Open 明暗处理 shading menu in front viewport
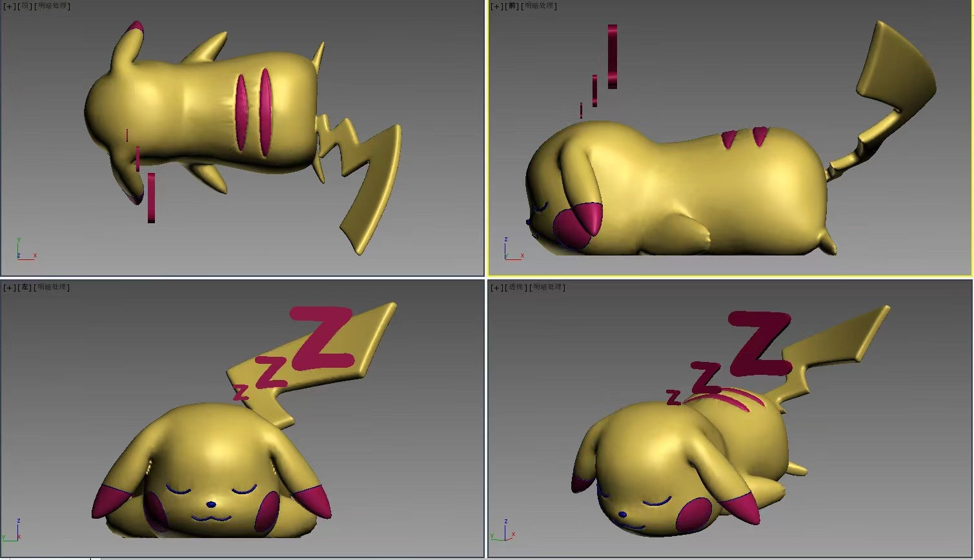974x560 pixels. point(541,6)
